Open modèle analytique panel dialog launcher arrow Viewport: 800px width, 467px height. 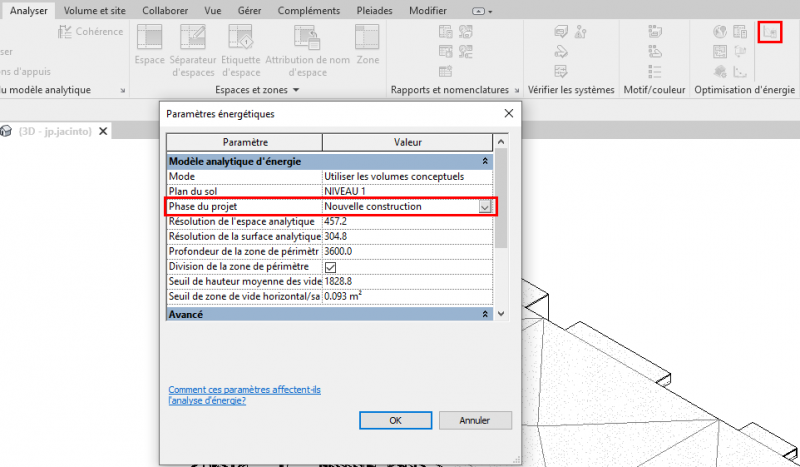pyautogui.click(x=122, y=90)
